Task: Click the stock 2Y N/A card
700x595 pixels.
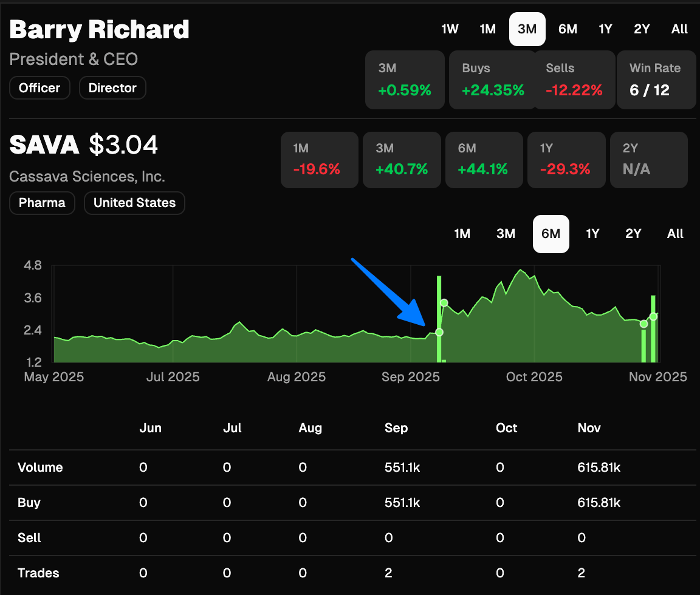Action: pos(649,160)
